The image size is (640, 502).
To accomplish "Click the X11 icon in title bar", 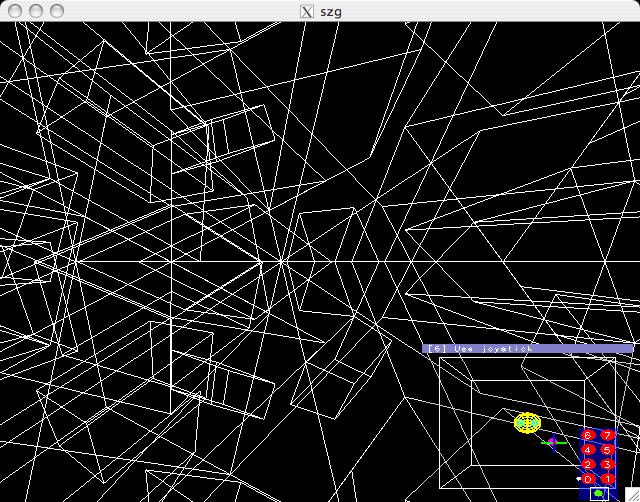I will [307, 11].
